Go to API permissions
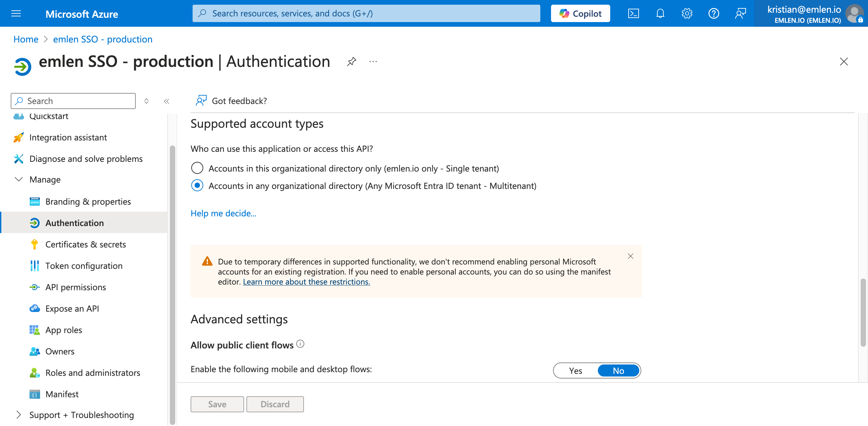This screenshot has height=426, width=868. [x=76, y=287]
